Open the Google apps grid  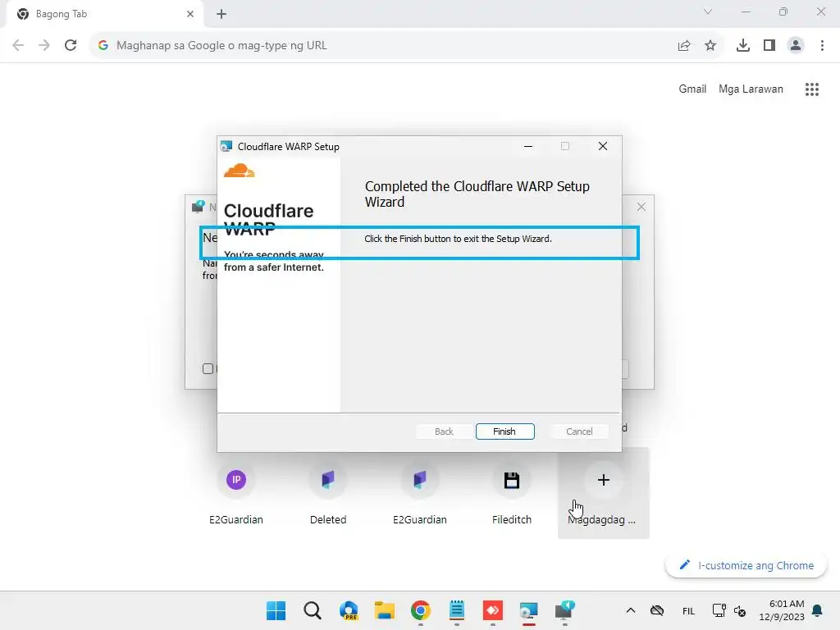pyautogui.click(x=811, y=89)
